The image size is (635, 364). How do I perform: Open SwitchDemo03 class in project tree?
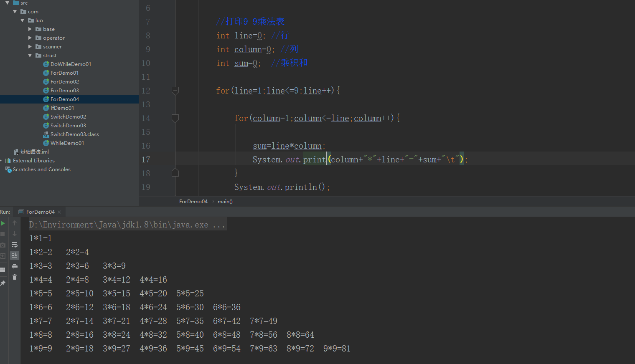[68, 126]
